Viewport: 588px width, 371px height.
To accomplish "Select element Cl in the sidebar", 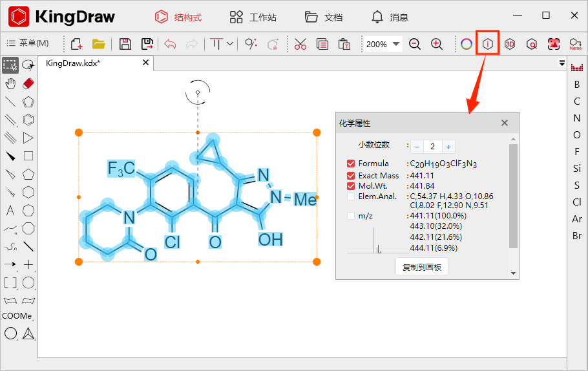I will (x=577, y=202).
